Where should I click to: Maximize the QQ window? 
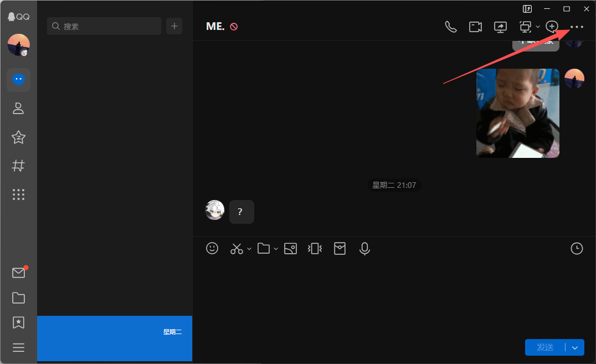pos(566,9)
